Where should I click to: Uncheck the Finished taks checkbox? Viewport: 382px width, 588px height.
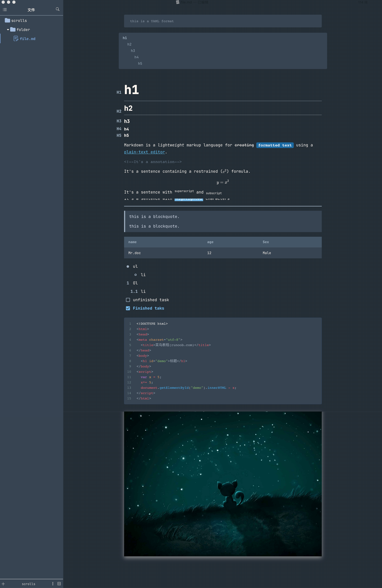[128, 308]
